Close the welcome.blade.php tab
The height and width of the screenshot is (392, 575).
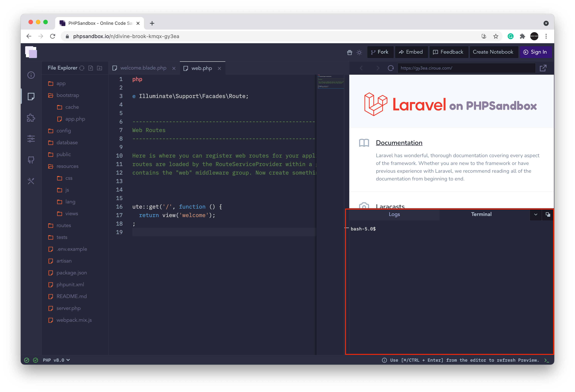174,68
